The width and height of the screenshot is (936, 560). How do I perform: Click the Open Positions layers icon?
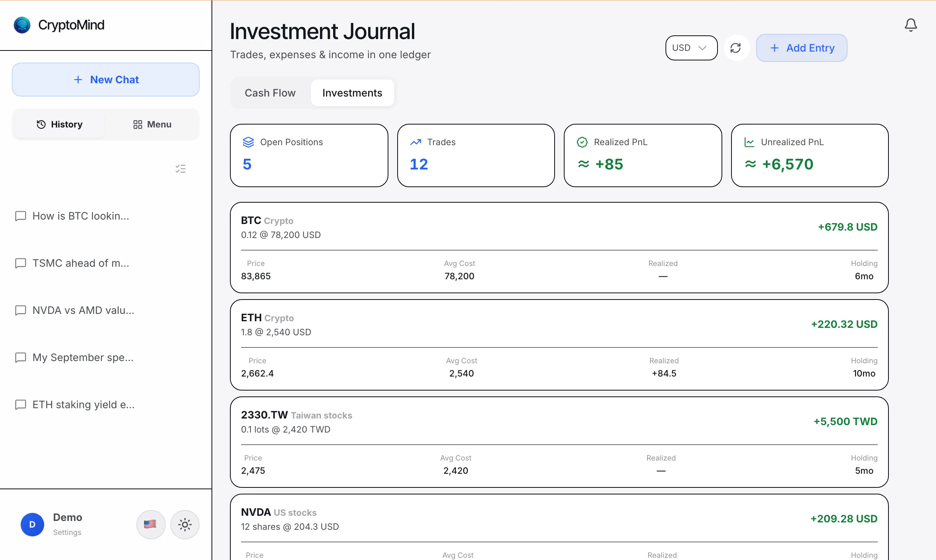(248, 142)
